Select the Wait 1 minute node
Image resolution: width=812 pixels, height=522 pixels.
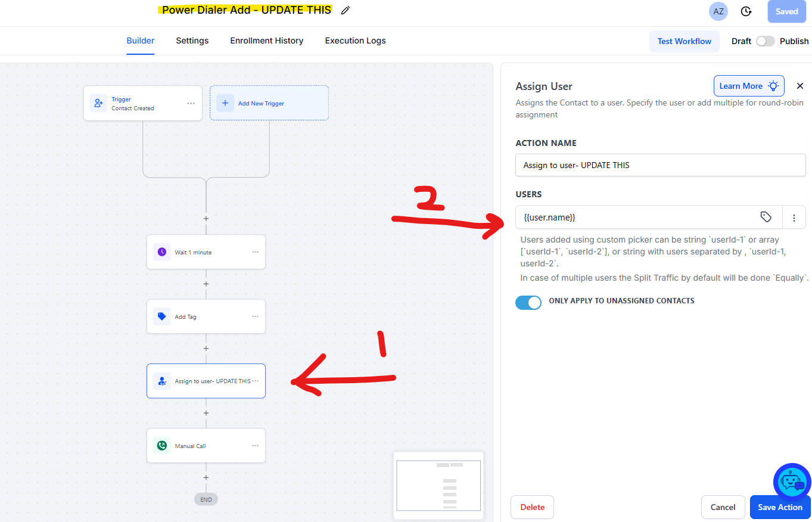coord(206,252)
